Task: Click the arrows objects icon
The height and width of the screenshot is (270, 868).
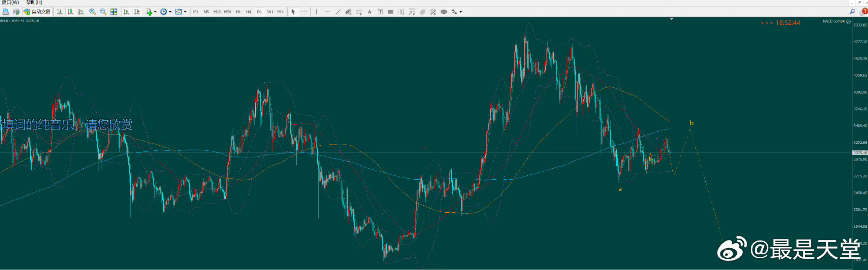Action: pyautogui.click(x=454, y=12)
